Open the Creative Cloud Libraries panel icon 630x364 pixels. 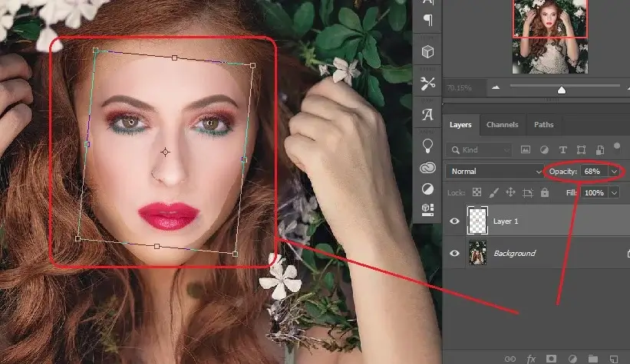(x=427, y=168)
